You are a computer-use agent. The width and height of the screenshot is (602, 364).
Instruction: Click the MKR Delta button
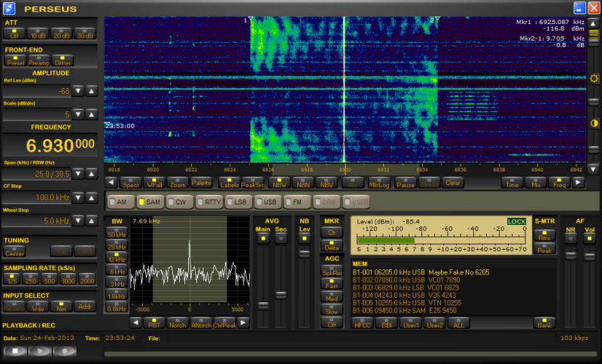coord(332,246)
